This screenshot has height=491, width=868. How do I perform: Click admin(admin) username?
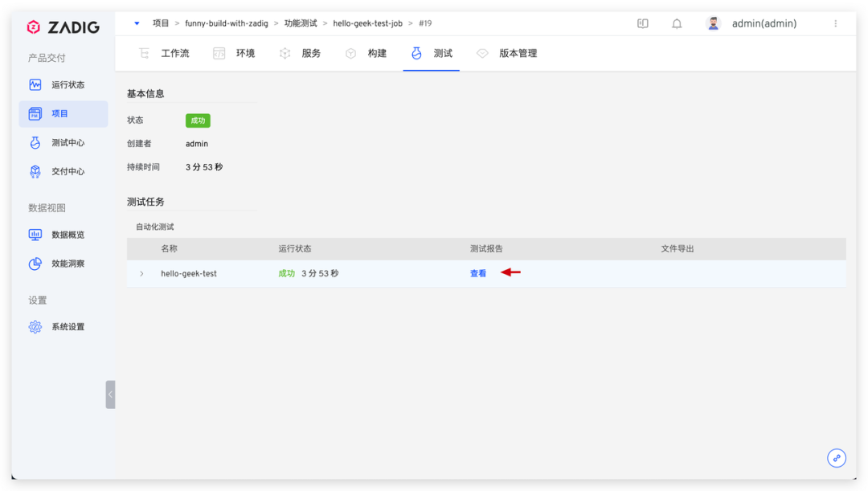coord(764,23)
